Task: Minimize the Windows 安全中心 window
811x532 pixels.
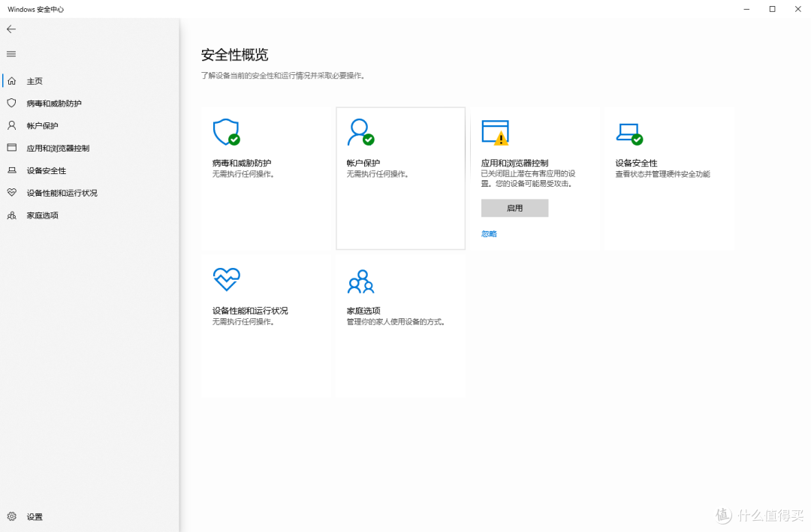Action: pyautogui.click(x=746, y=9)
